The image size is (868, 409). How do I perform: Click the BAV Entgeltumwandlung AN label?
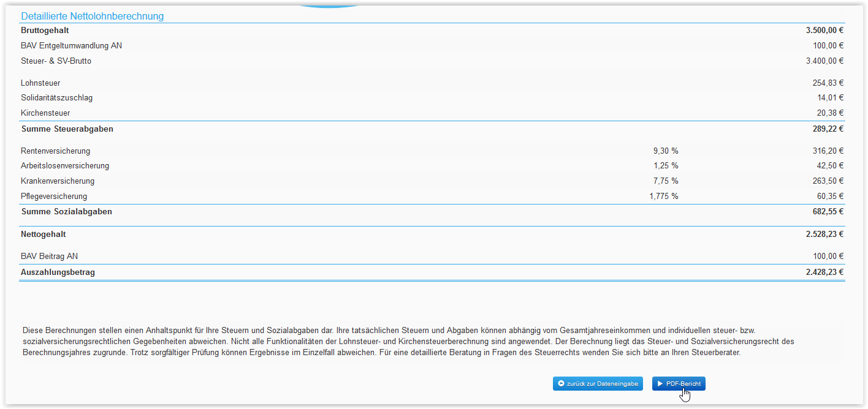[x=71, y=45]
